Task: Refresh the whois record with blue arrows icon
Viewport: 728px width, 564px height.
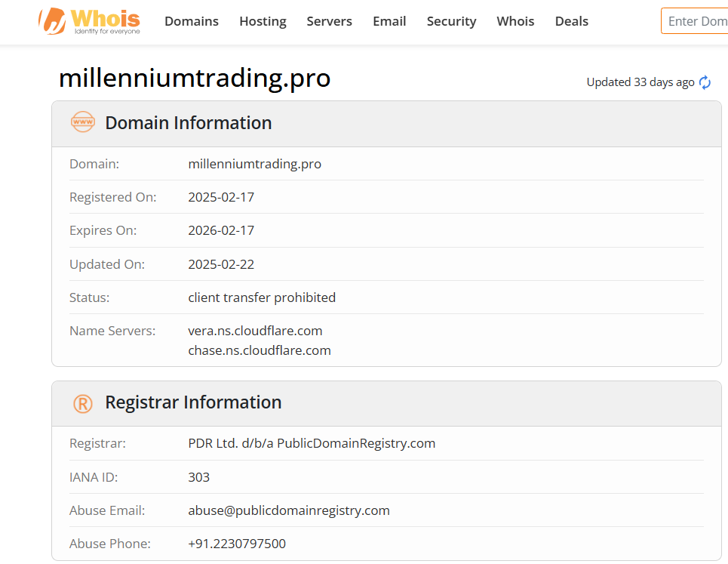Action: pos(705,82)
